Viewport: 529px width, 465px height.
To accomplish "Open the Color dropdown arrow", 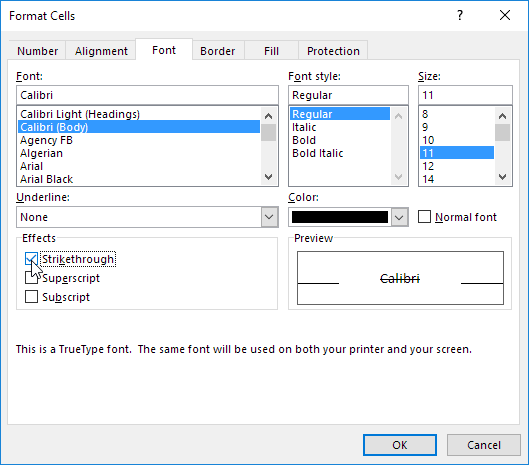I will coord(399,217).
